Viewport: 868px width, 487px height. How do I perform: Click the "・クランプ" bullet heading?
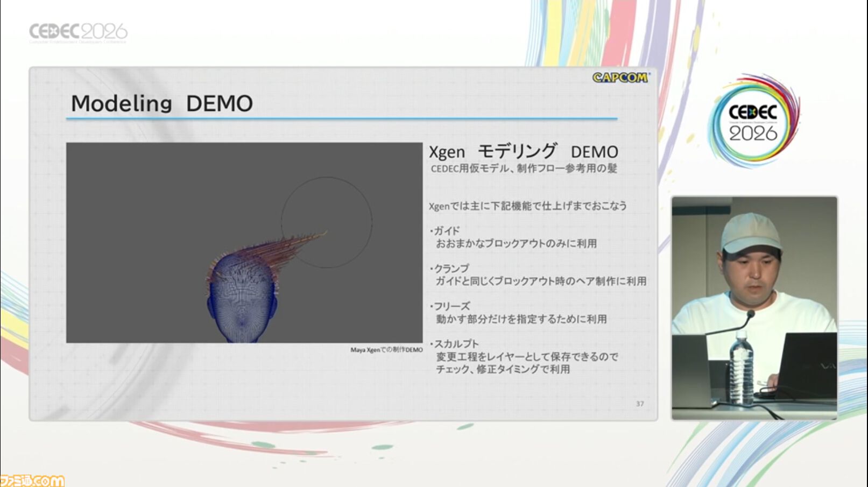click(449, 269)
